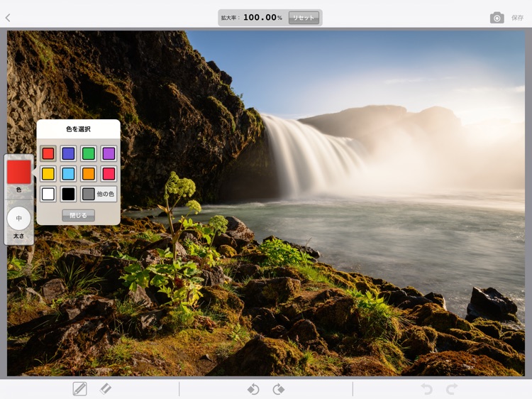Open other colors via 他の色

(99, 194)
